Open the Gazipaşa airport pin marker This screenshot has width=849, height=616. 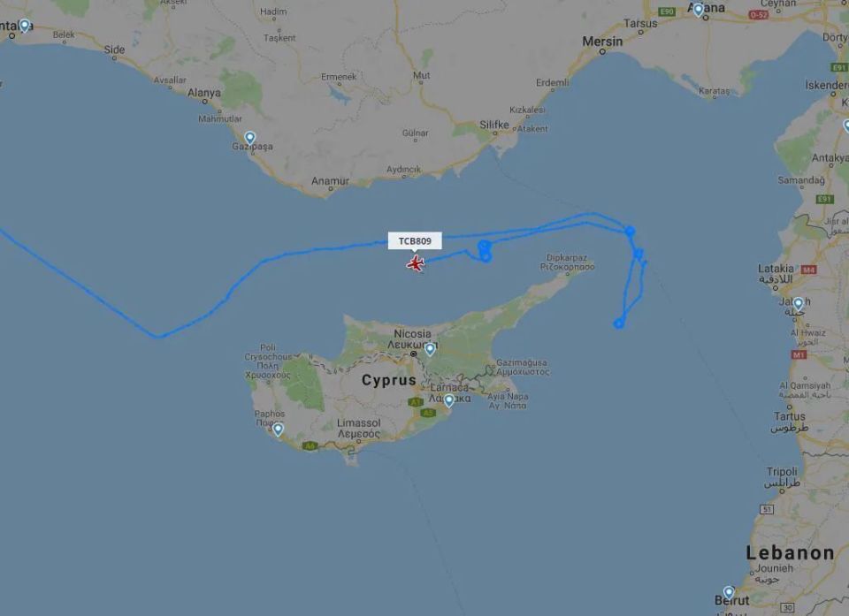(x=249, y=138)
